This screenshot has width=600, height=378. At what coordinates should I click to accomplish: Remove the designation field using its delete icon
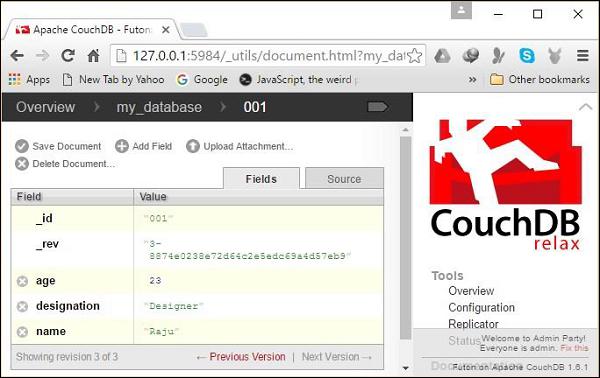[23, 306]
